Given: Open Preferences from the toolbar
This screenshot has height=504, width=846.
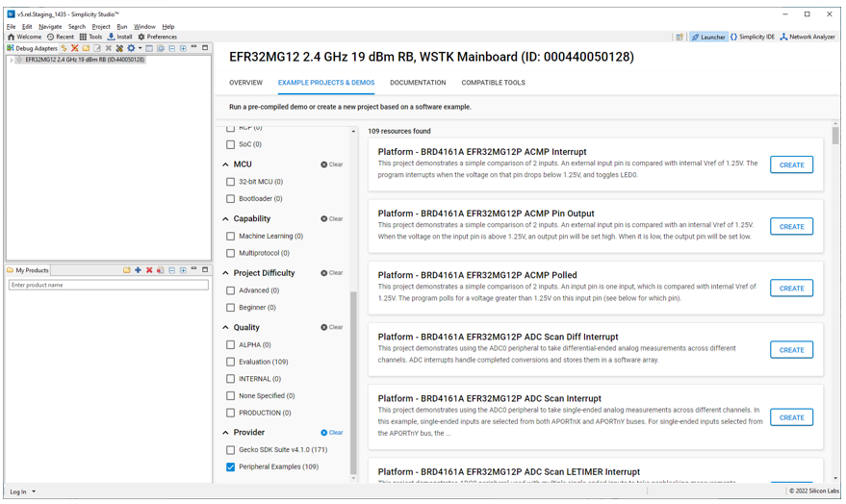Looking at the screenshot, I should click(157, 37).
